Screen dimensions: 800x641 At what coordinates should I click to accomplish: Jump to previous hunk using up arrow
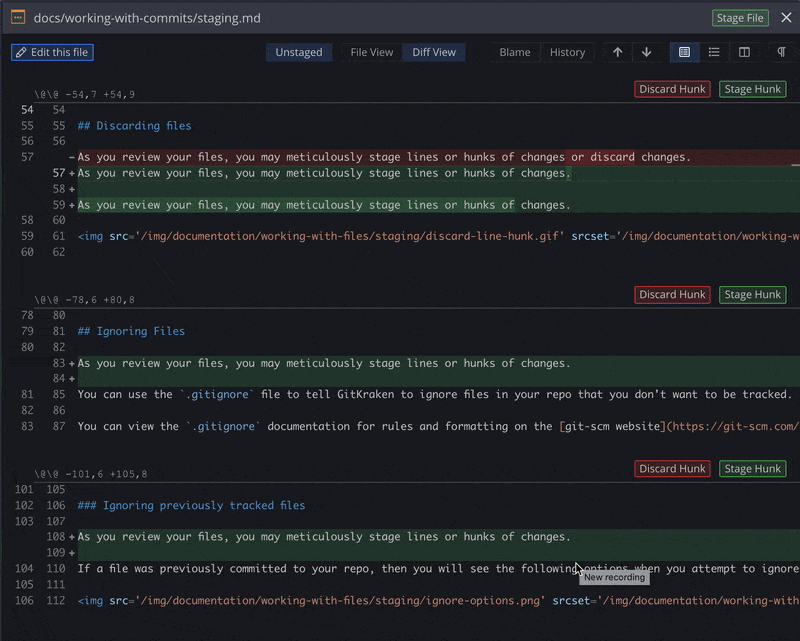(x=618, y=52)
